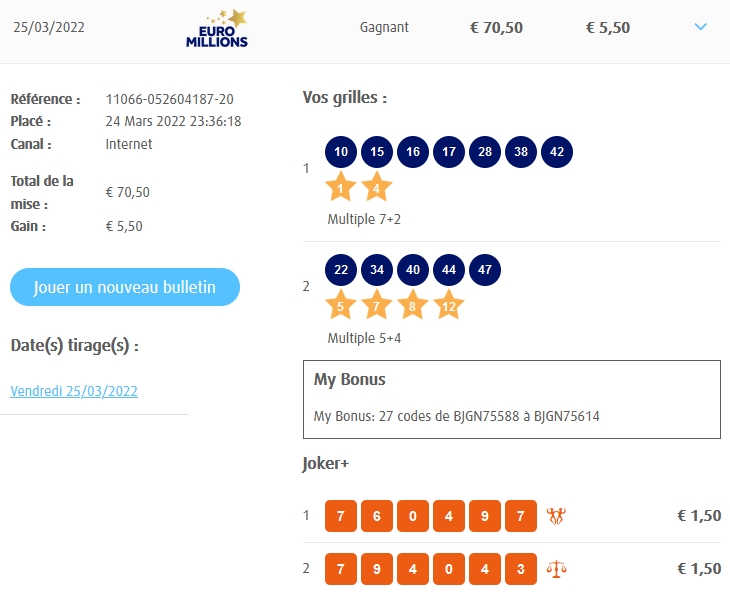Select ball number 22 in grid two
The width and height of the screenshot is (730, 602).
[x=341, y=270]
